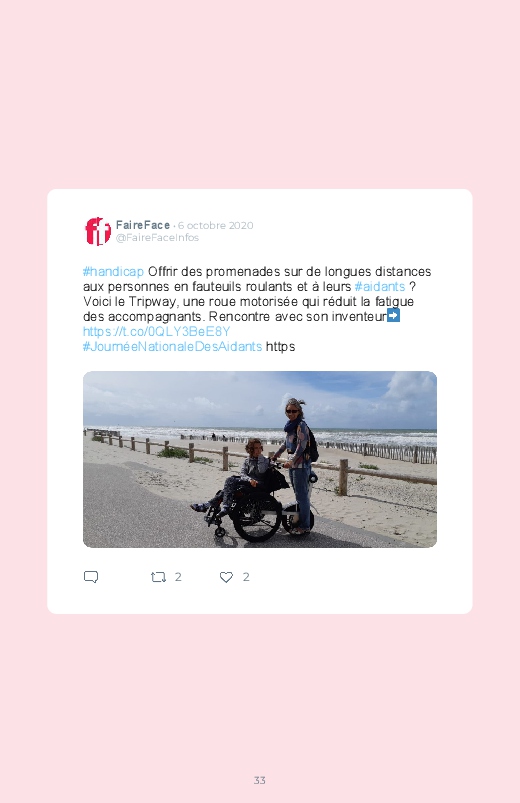The width and height of the screenshot is (520, 803).
Task: Click the white tweet card background
Action: pyautogui.click(x=260, y=402)
